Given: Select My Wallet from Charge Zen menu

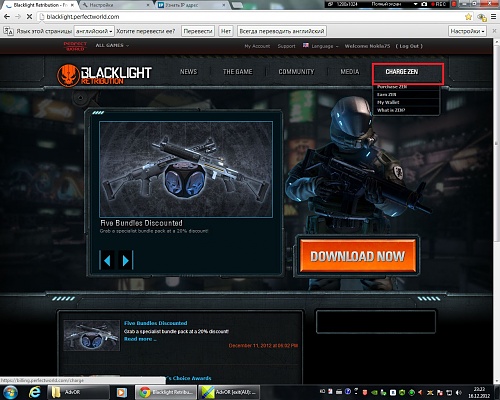Looking at the screenshot, I should (x=388, y=102).
